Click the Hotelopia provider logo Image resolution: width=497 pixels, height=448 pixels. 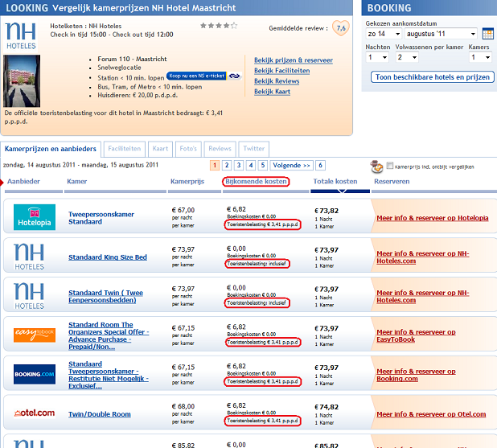(35, 217)
